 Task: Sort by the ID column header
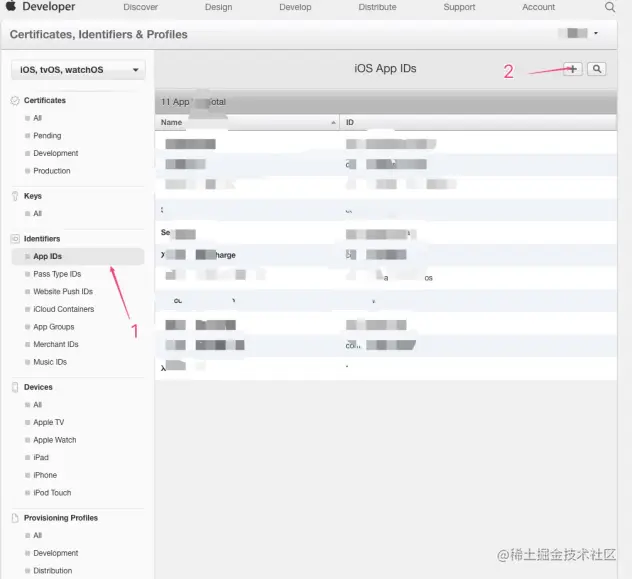(478, 122)
